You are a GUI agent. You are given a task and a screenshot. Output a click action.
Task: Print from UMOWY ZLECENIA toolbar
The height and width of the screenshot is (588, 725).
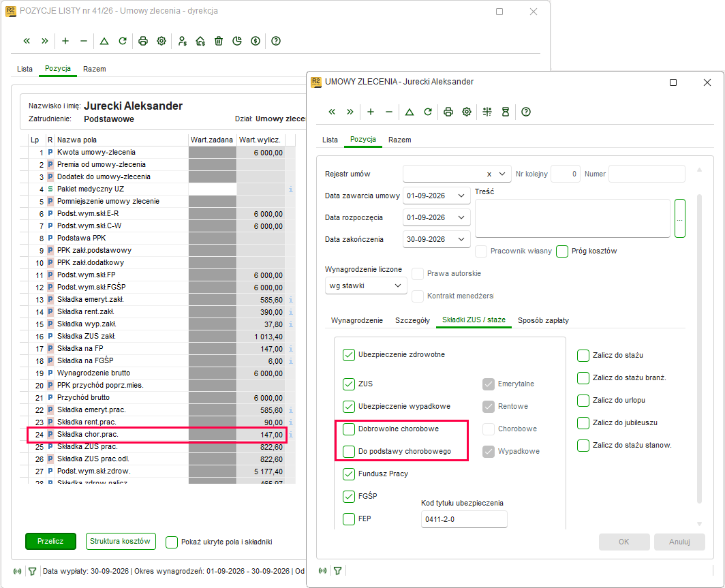[448, 112]
